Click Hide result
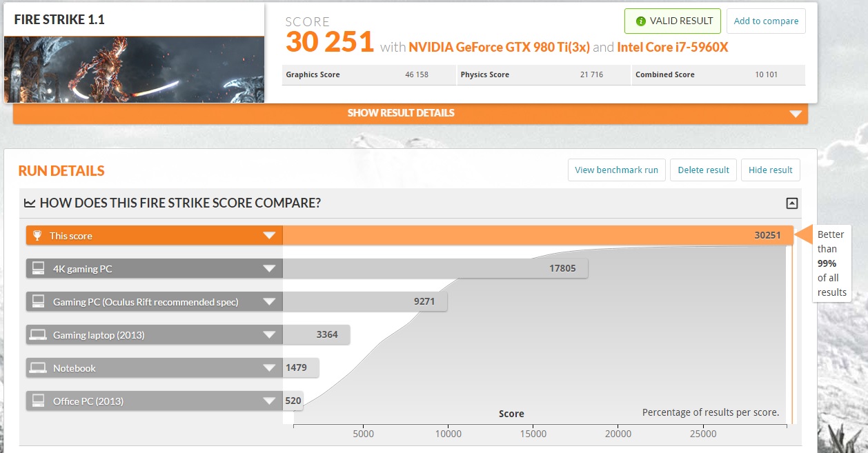The image size is (868, 453). (x=770, y=170)
